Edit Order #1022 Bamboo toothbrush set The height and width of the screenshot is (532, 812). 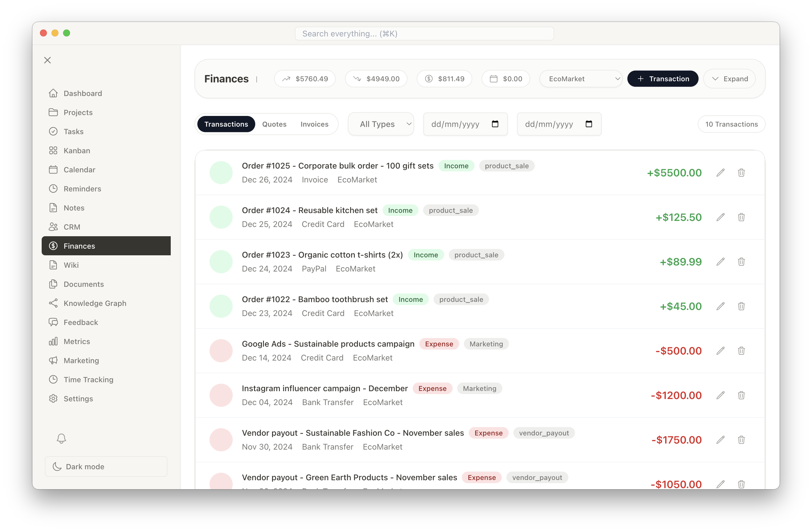click(x=720, y=306)
